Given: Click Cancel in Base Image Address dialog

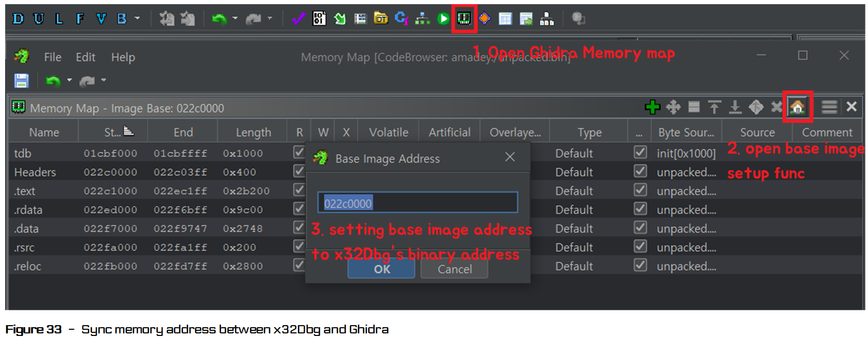Looking at the screenshot, I should [x=454, y=269].
